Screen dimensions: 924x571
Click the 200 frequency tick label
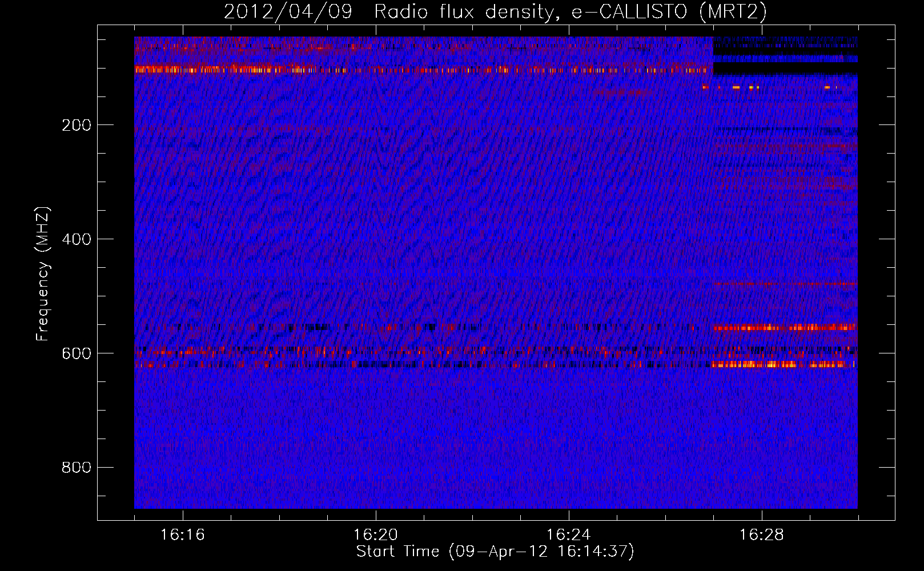tap(77, 125)
